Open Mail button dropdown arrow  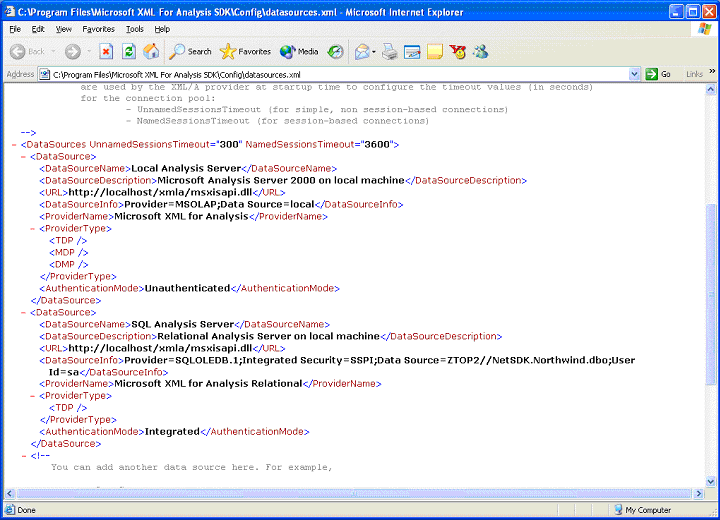coord(374,51)
